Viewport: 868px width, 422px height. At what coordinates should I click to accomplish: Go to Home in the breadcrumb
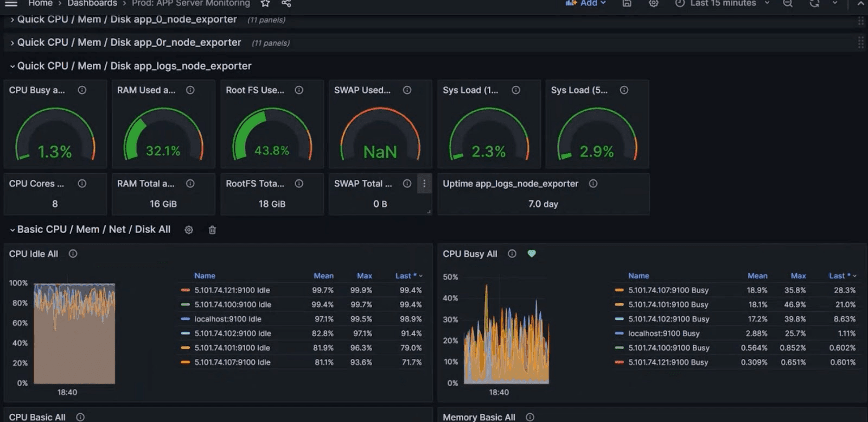click(40, 4)
